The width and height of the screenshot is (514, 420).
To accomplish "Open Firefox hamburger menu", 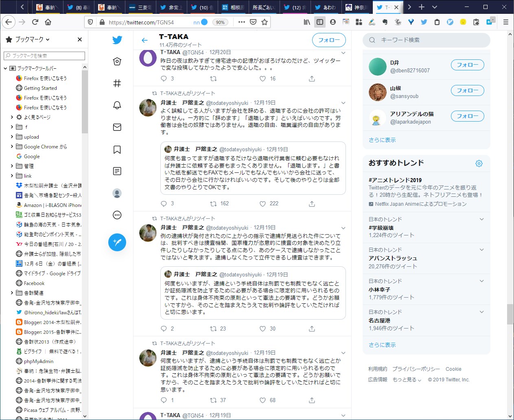I will coord(506,22).
